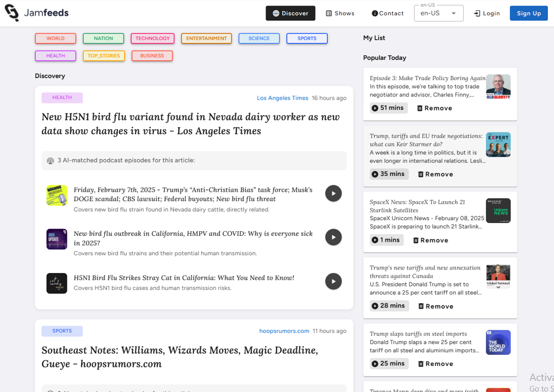
Task: Click the Old Glory podcast thumbnail
Action: click(x=498, y=87)
